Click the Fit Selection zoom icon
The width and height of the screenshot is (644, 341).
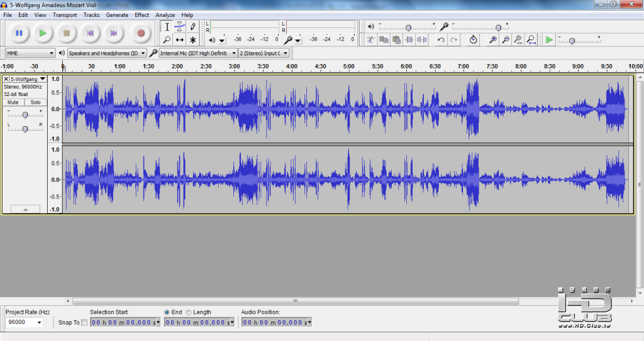coord(518,40)
